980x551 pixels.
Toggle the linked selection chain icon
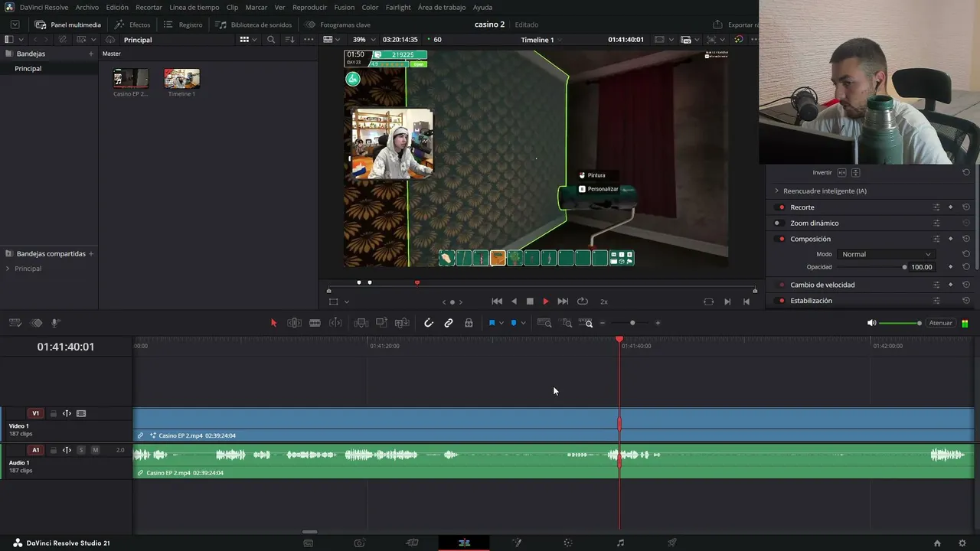449,323
